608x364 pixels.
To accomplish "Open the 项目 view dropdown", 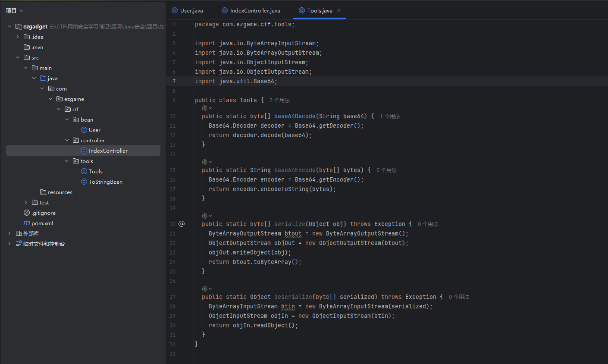I will coord(14,10).
